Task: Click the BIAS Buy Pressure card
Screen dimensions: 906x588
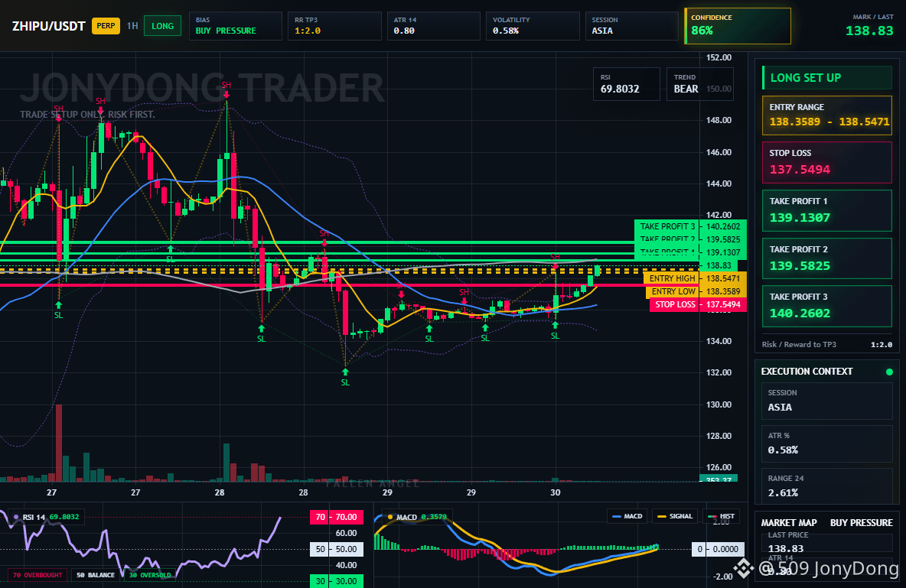Action: [235, 25]
